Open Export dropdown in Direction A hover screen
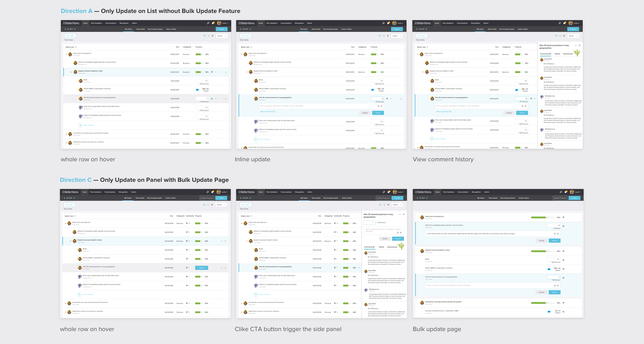 coord(222,36)
